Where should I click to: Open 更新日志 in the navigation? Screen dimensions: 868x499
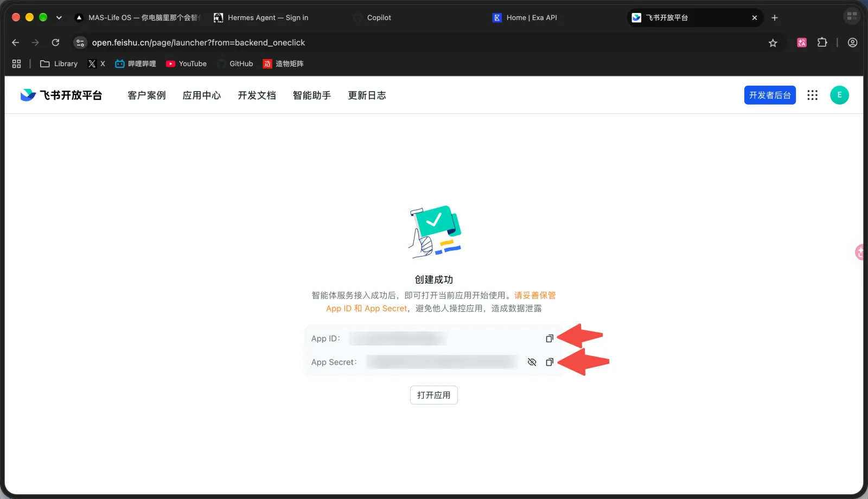click(367, 95)
